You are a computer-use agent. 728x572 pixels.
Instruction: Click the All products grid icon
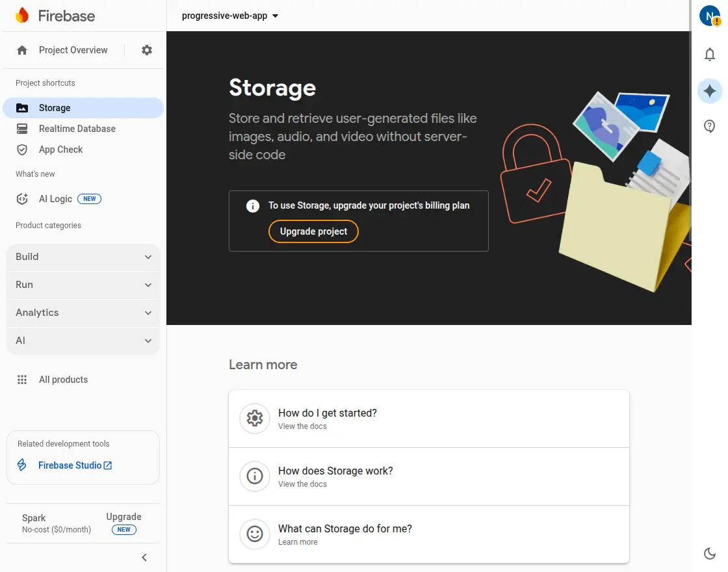22,380
